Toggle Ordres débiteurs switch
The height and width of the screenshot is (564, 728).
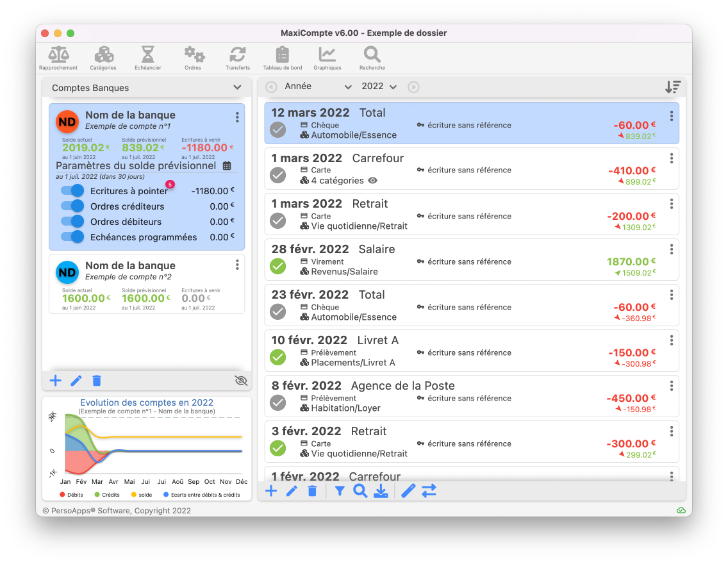pyautogui.click(x=72, y=221)
